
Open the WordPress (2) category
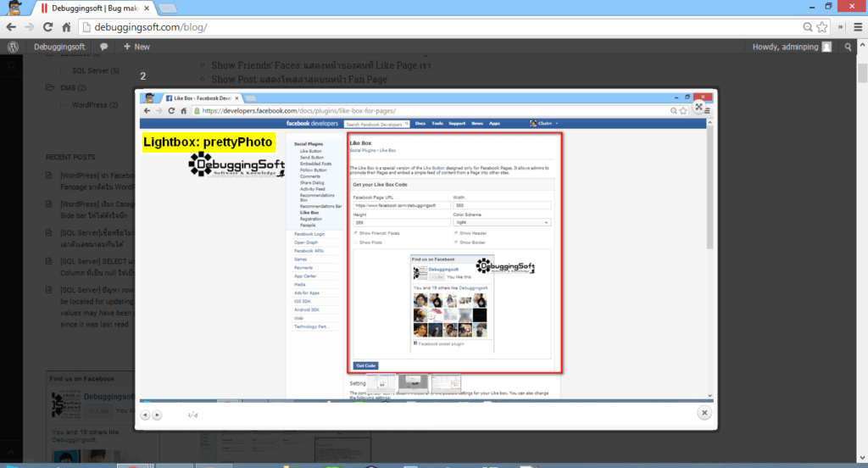95,104
